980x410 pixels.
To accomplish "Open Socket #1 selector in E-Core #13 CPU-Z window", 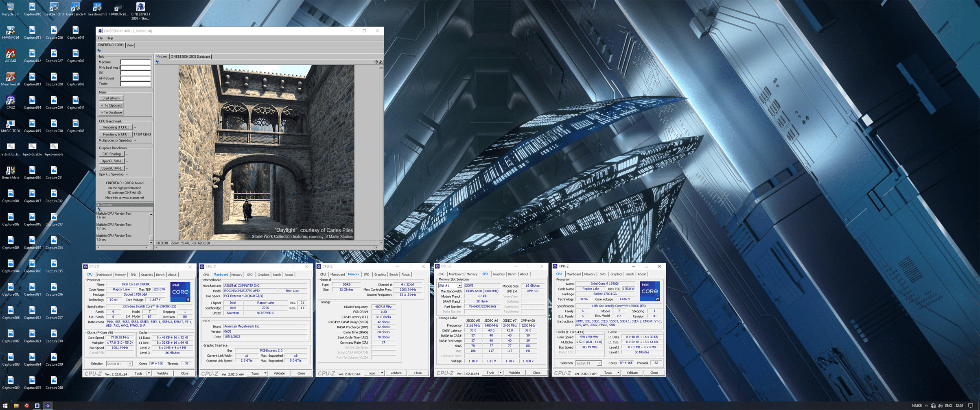I will click(x=588, y=363).
